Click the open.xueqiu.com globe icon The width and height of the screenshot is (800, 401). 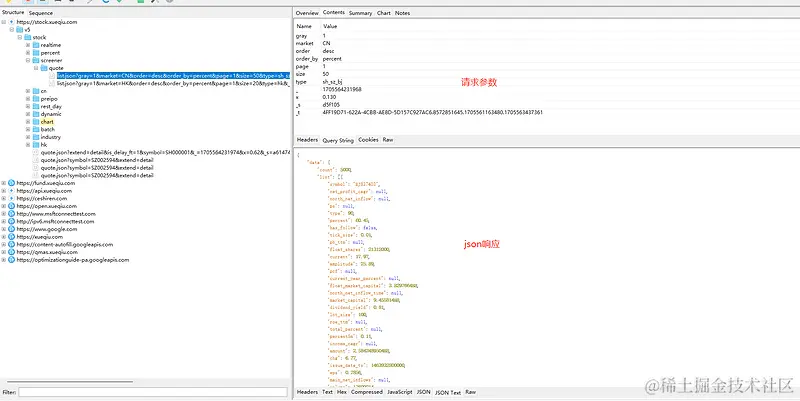tap(12, 206)
